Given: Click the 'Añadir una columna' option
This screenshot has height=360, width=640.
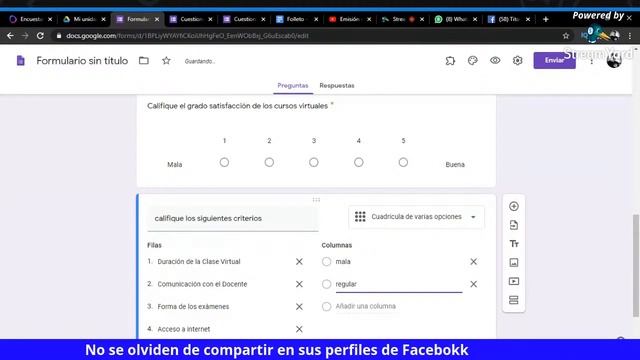Looking at the screenshot, I should (x=365, y=306).
